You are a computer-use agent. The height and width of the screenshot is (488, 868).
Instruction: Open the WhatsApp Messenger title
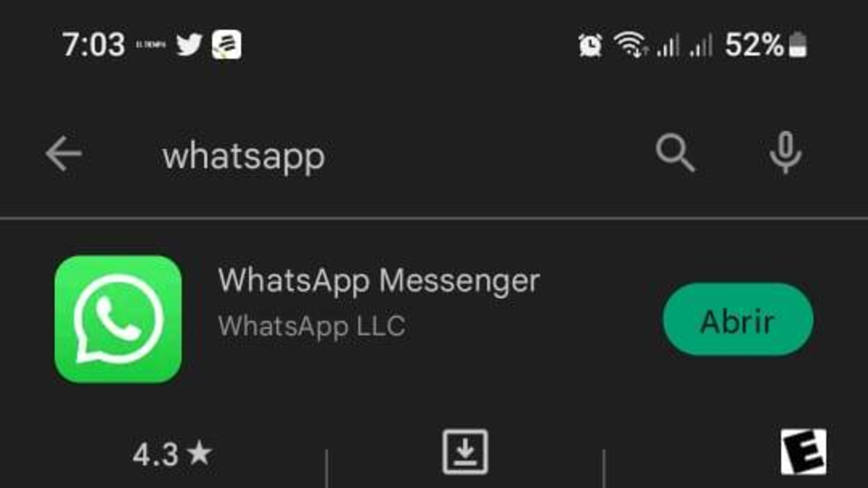[379, 281]
